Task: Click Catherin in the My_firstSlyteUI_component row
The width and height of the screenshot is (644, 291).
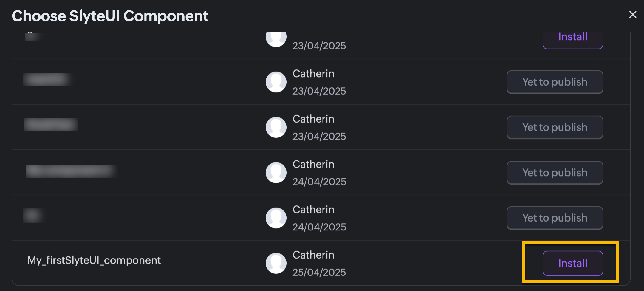Action: tap(313, 255)
